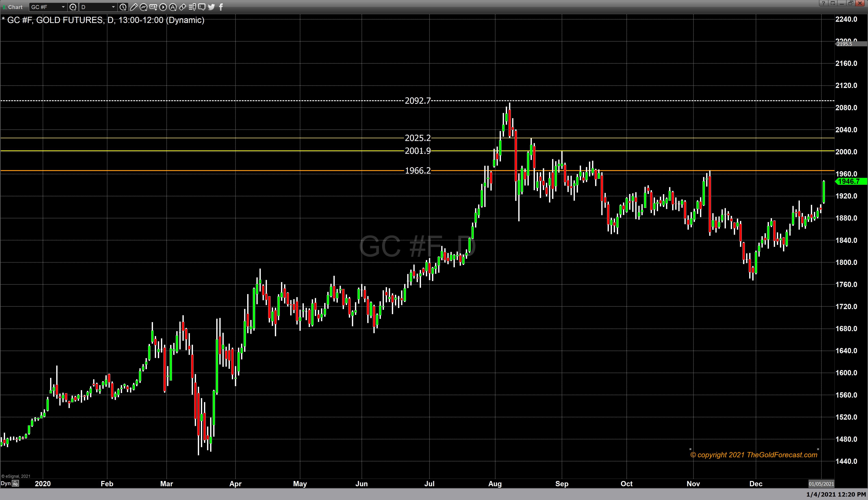This screenshot has width=868, height=500.
Task: Click the Chart window title label
Action: click(15, 7)
